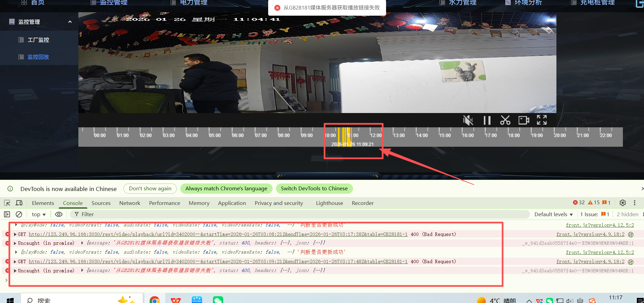The width and height of the screenshot is (644, 303).
Task: Click the video record camera icon
Action: pos(524,120)
